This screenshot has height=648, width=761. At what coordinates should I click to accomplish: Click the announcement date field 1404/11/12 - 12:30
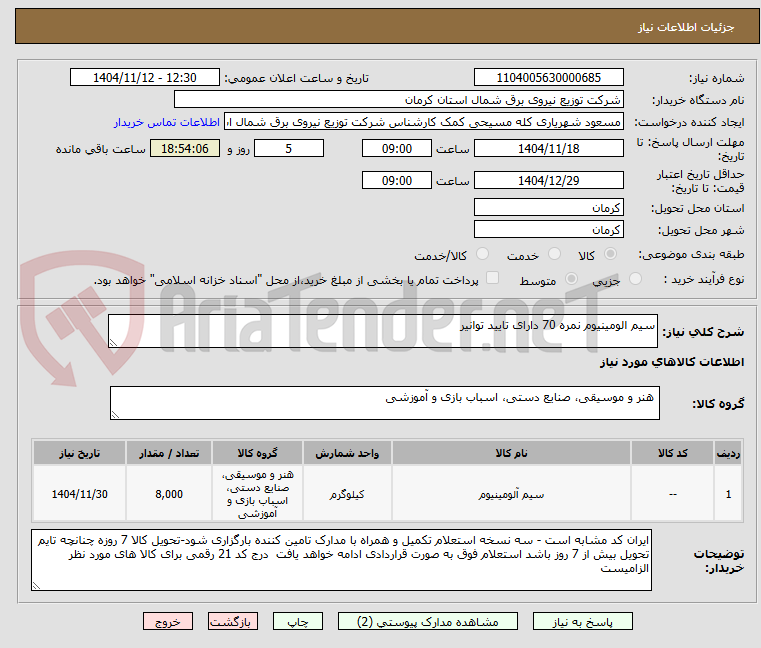tap(145, 78)
